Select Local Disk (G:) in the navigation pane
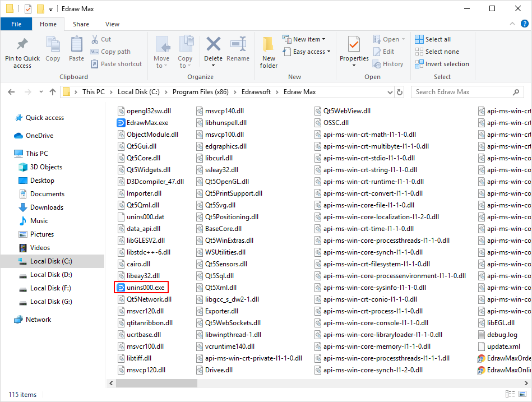The height and width of the screenshot is (402, 532). click(45, 302)
